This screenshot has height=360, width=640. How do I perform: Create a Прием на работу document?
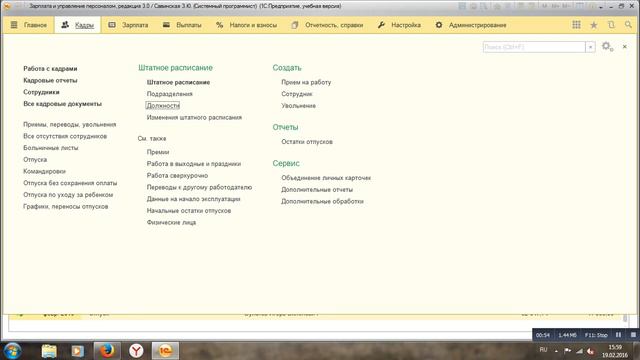[x=306, y=82]
